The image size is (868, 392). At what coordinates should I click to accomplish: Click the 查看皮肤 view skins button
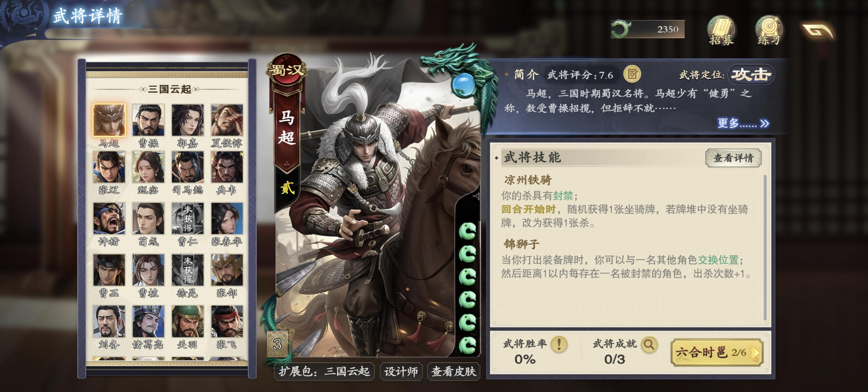point(453,372)
